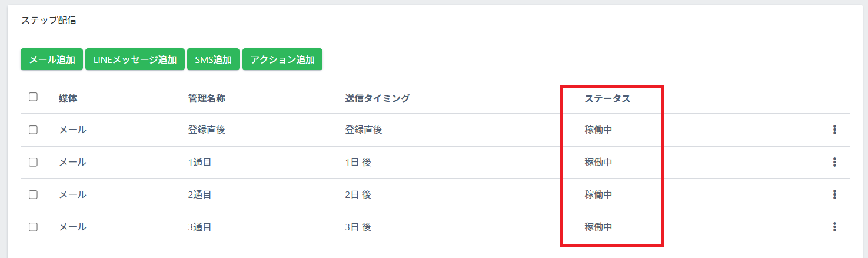Click the アクション追加 button
The width and height of the screenshot is (868, 258).
coord(282,59)
